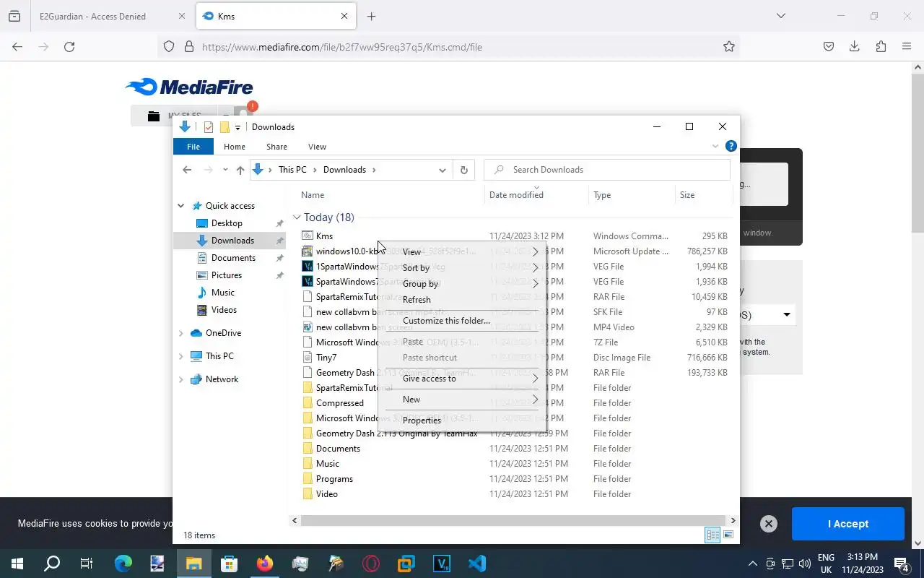The image size is (924, 578).
Task: Open New submenu in context menu
Action: click(x=462, y=400)
